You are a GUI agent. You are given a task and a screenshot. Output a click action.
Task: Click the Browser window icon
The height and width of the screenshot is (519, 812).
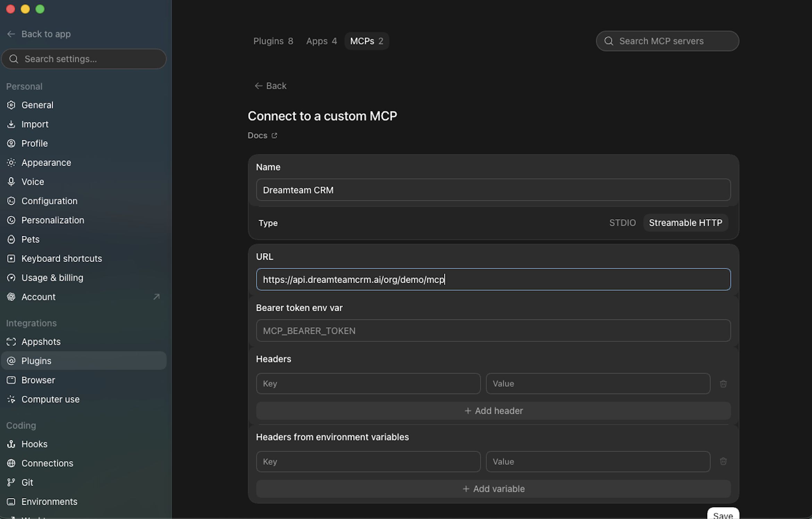11,380
